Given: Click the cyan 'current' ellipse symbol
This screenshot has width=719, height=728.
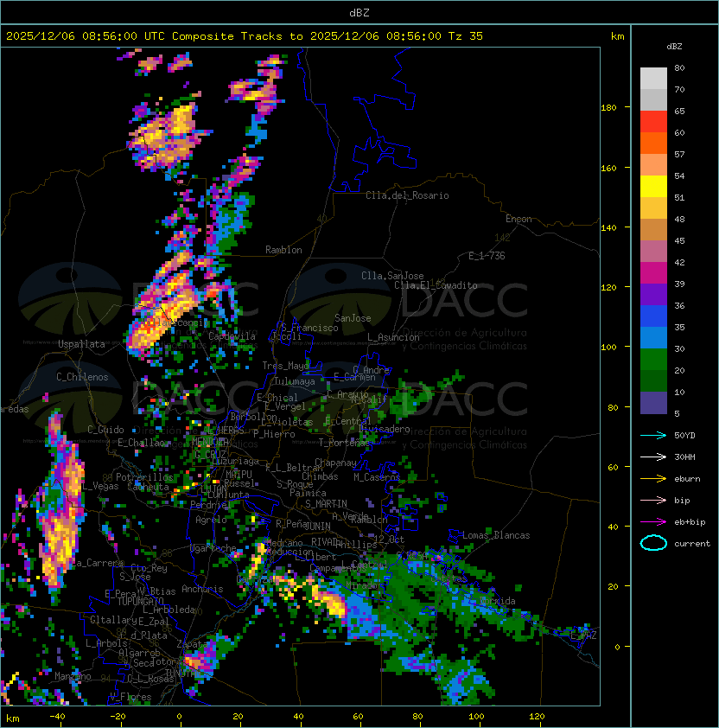Looking at the screenshot, I should (x=653, y=543).
